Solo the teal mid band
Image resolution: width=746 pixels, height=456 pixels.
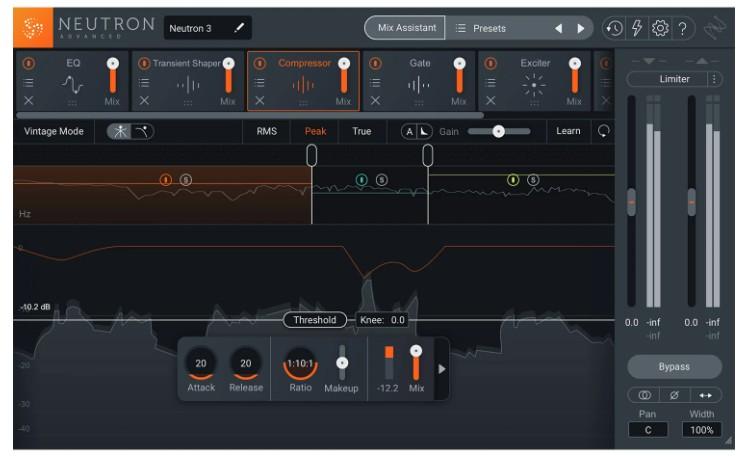[x=382, y=179]
